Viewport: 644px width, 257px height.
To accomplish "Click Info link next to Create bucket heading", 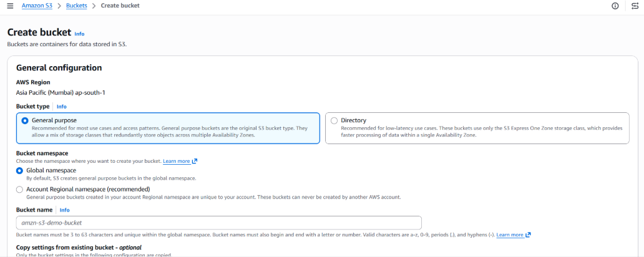I will pyautogui.click(x=79, y=34).
